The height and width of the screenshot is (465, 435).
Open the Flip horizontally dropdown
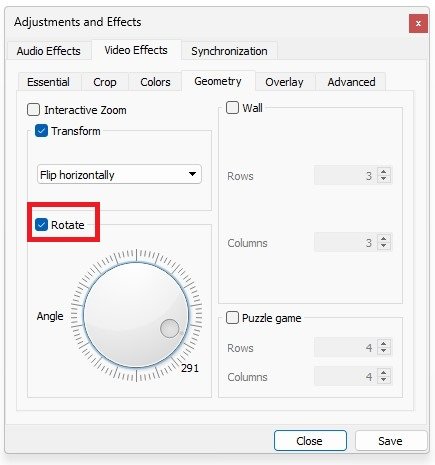click(119, 174)
